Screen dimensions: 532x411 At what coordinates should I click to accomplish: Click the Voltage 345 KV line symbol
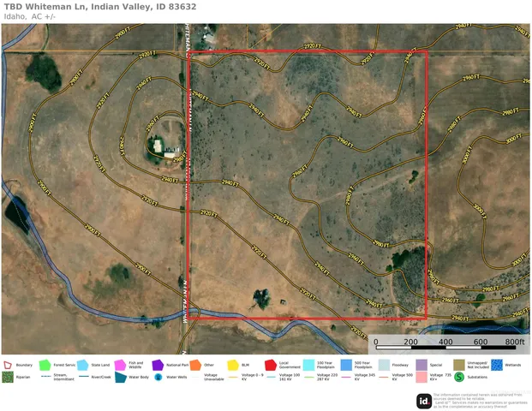[x=346, y=377]
